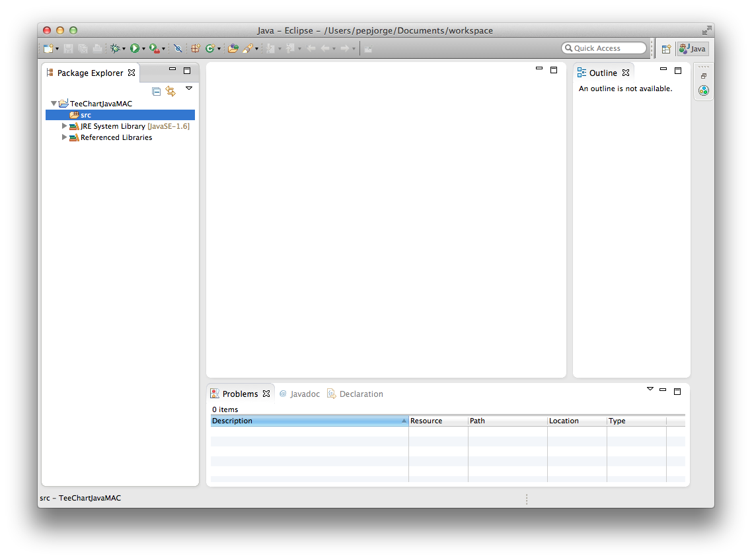Click the Restore icon in right trim

(x=704, y=76)
